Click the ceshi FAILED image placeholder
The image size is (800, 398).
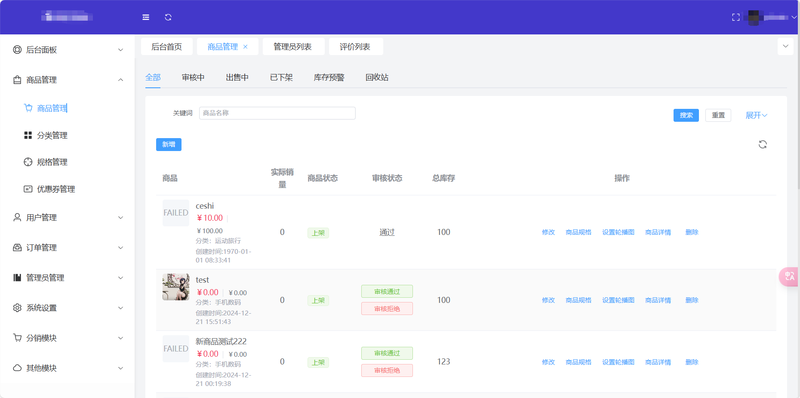[176, 213]
